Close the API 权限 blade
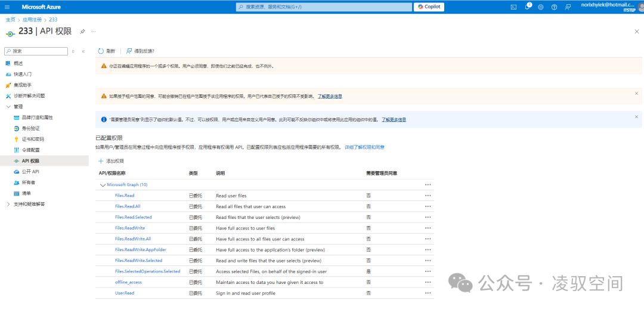The image size is (644, 309). (x=637, y=32)
